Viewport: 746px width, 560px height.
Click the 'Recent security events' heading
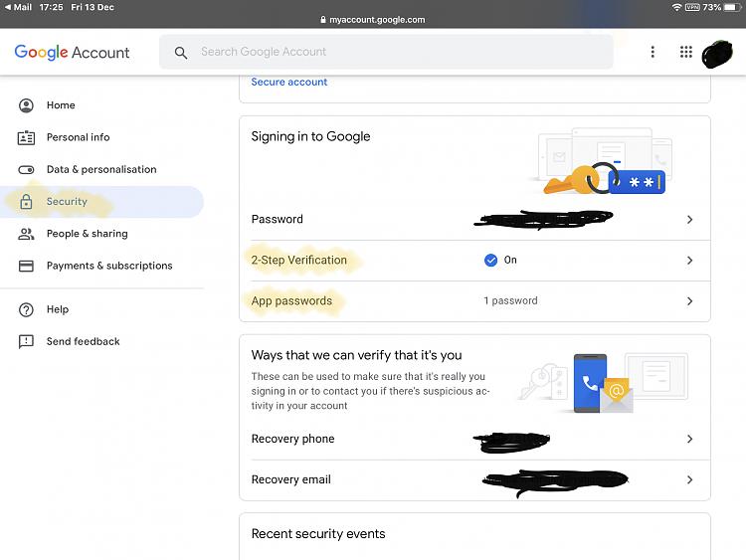click(x=318, y=534)
